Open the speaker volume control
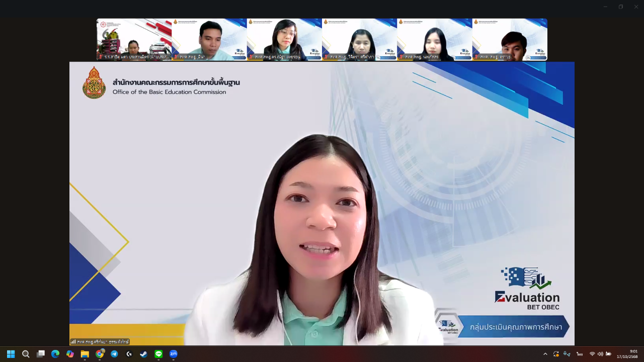The image size is (644, 362). pos(600,354)
